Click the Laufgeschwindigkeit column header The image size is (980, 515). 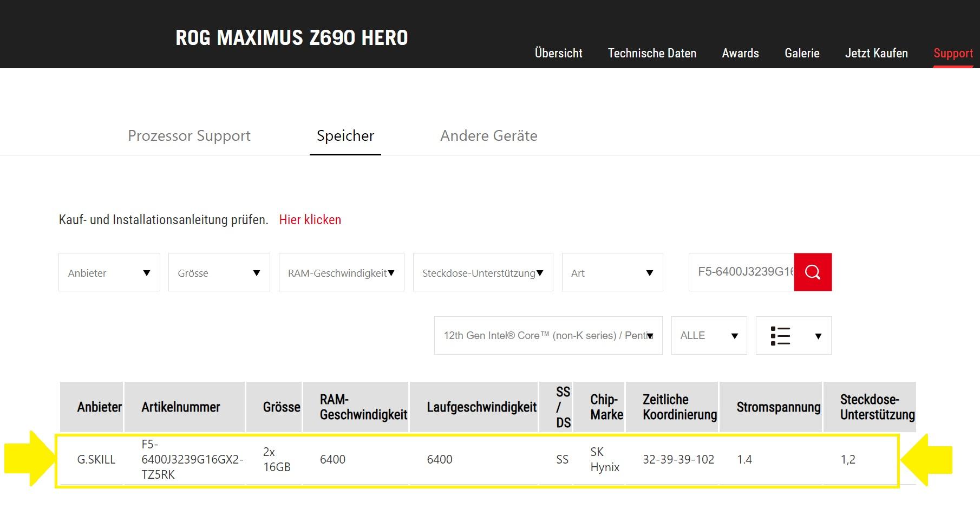(474, 407)
